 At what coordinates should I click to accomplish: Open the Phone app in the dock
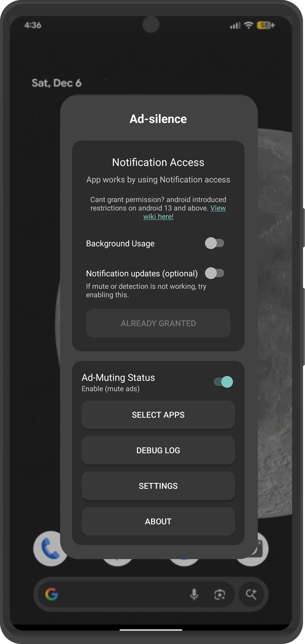[51, 548]
